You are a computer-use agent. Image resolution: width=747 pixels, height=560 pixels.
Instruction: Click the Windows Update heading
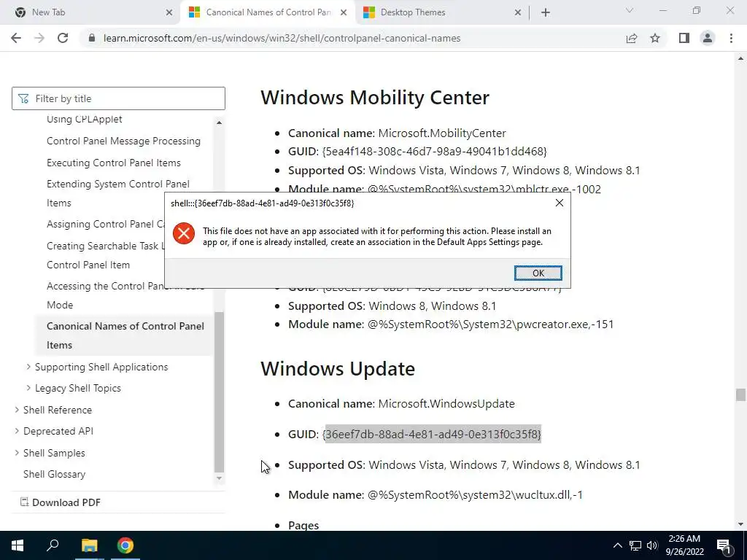338,368
